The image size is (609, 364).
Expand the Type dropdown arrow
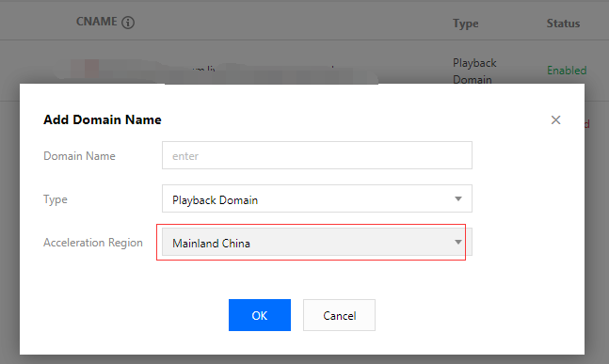point(458,198)
